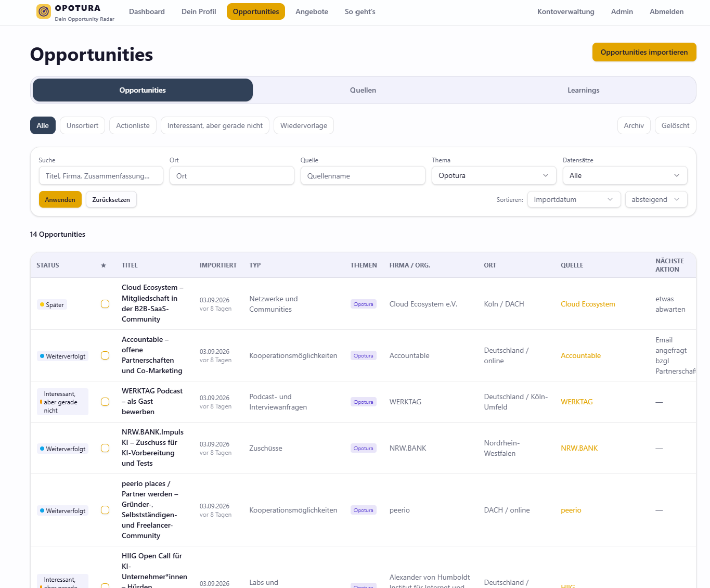710x588 pixels.
Task: Open the WERKTAG Podcast als Gast title
Action: pos(152,401)
